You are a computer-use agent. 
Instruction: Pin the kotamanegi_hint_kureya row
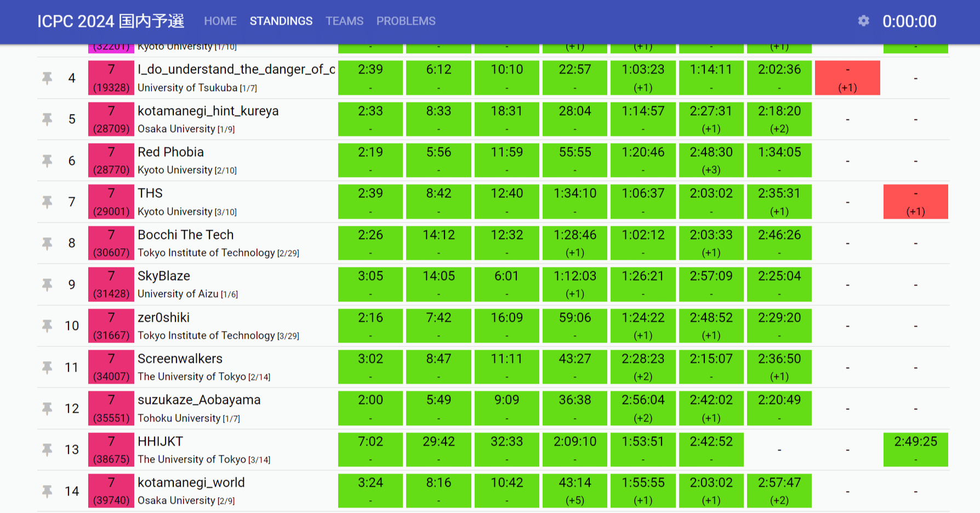click(47, 119)
